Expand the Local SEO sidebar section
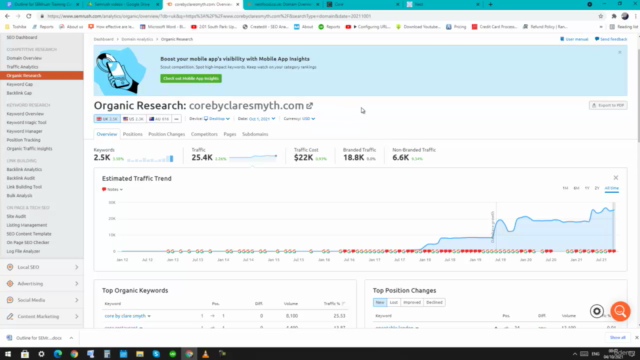 [42, 267]
